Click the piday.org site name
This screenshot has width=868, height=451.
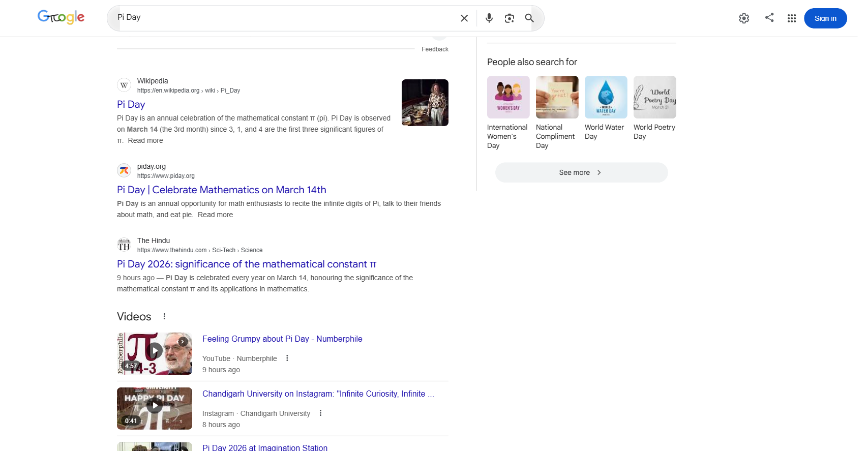point(152,166)
